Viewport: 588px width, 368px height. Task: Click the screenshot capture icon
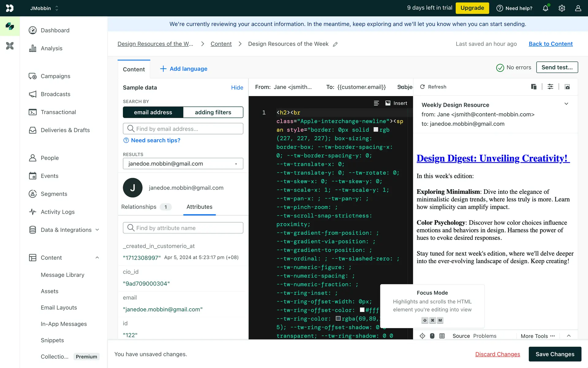[x=567, y=87]
